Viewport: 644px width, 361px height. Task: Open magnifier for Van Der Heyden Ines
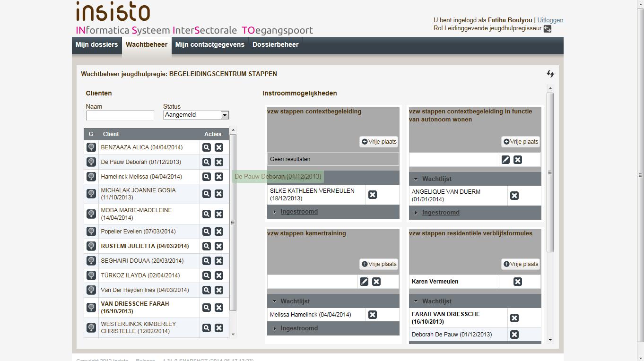tap(207, 290)
